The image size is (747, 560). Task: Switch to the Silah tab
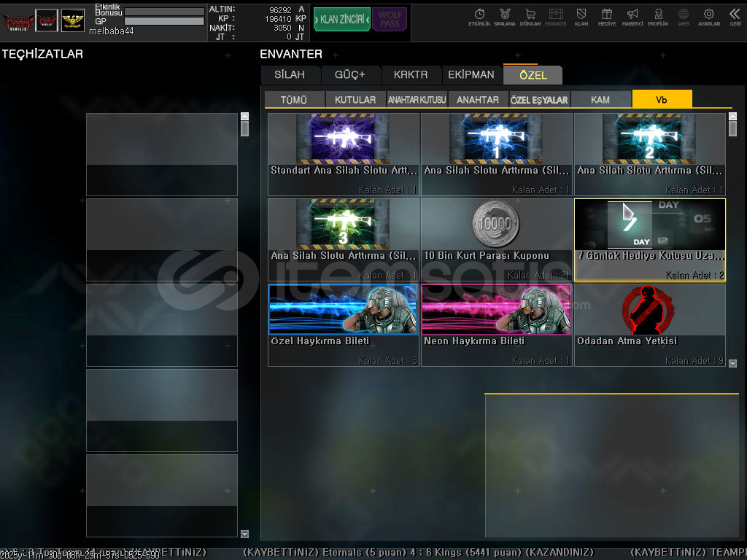tap(291, 74)
